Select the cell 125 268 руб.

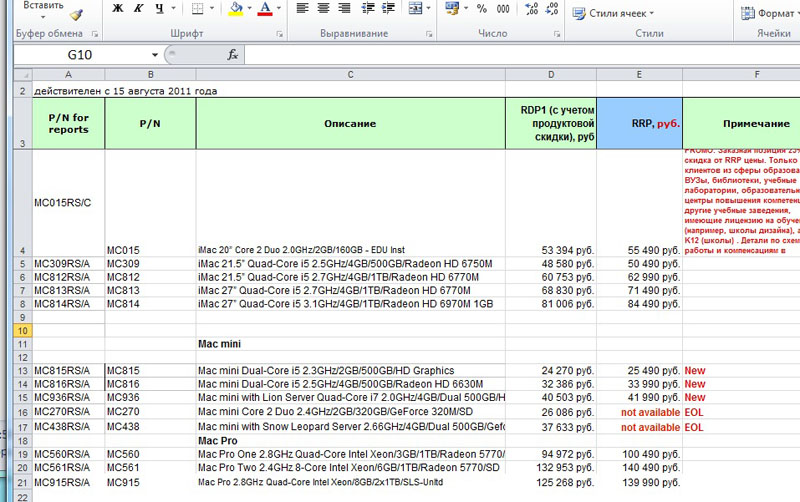pos(551,482)
